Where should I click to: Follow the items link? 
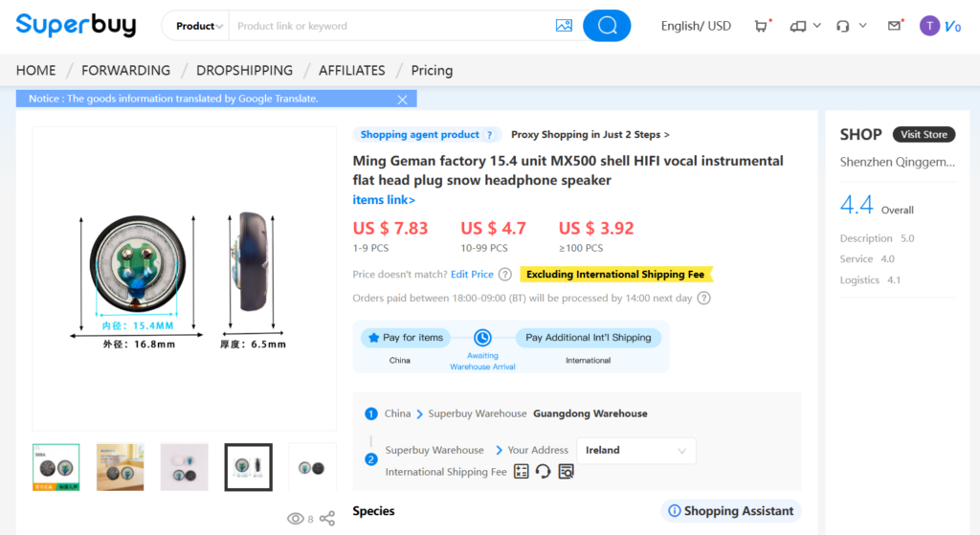click(384, 200)
